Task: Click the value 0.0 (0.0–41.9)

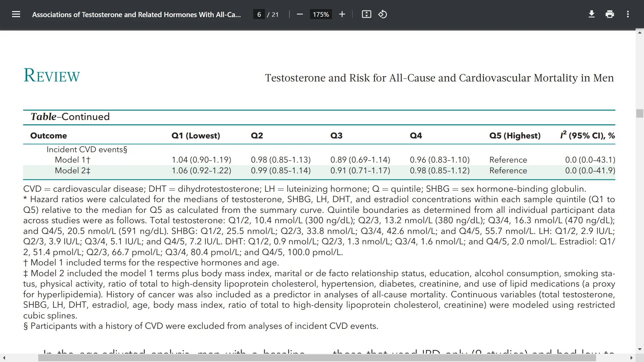Action: 590,171
